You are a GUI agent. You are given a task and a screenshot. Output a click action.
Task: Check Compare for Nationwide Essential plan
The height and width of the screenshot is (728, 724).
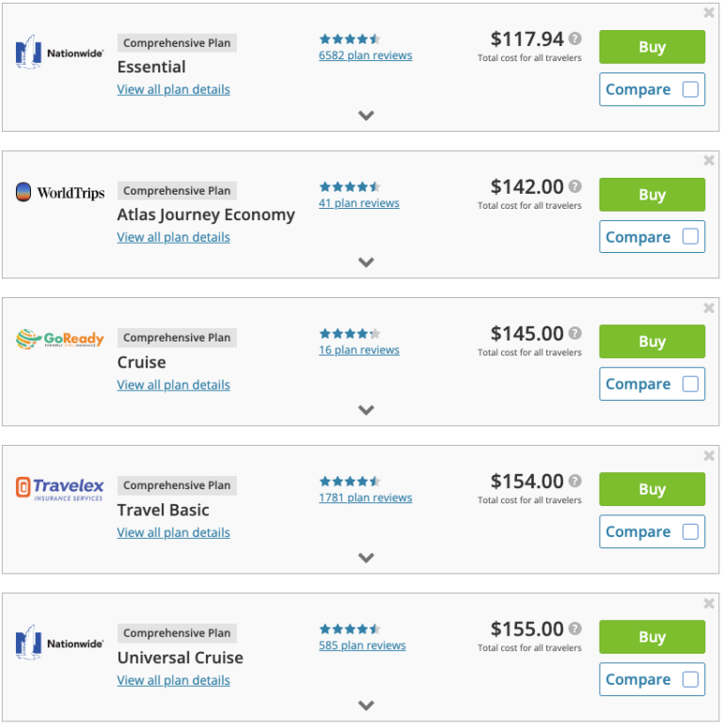click(690, 90)
